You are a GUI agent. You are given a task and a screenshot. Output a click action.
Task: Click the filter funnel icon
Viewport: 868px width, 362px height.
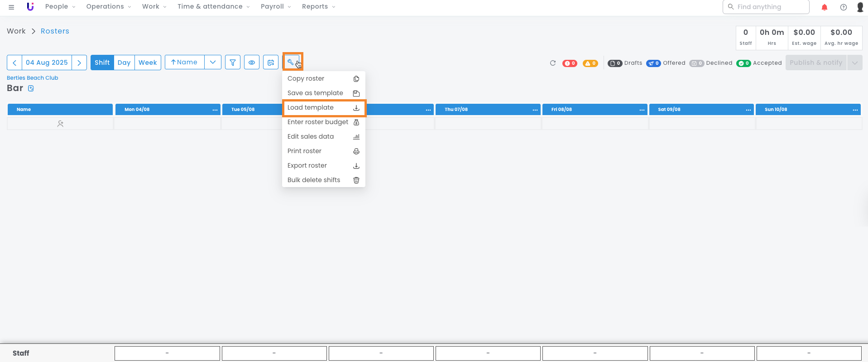(232, 63)
